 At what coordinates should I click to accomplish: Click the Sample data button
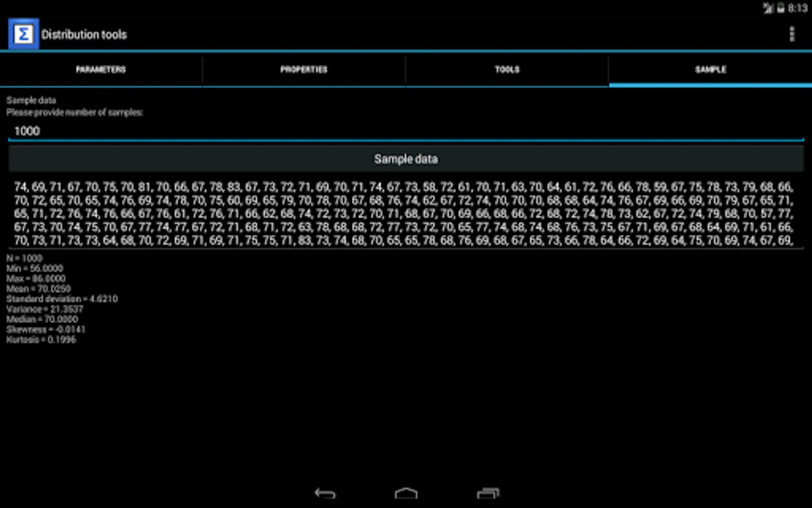pos(406,159)
